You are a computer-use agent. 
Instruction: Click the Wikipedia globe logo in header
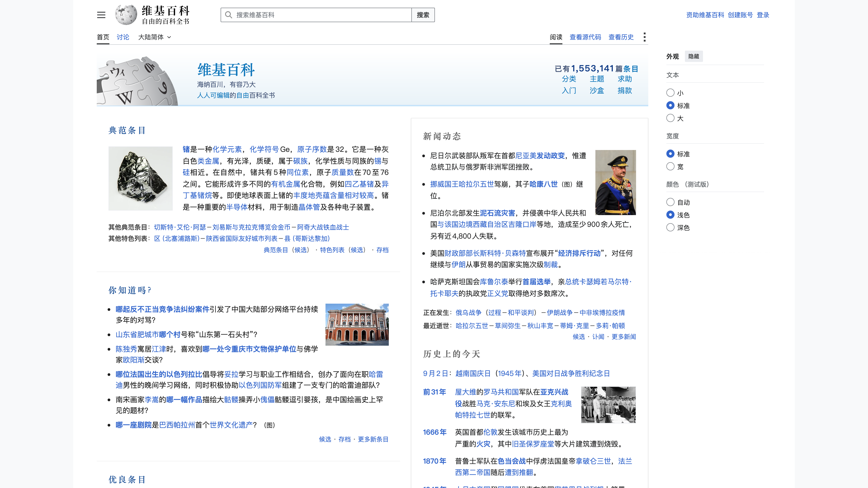[x=126, y=15]
